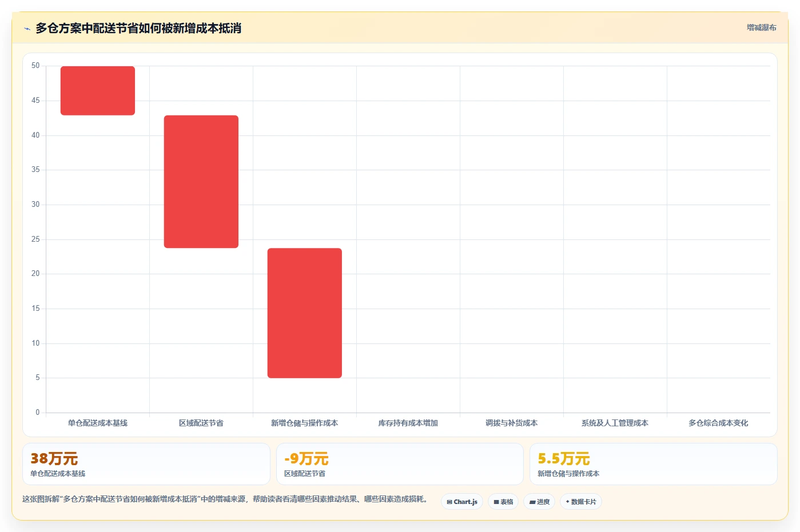Click the 进度 tag chip
The width and height of the screenshot is (800, 532).
point(539,502)
